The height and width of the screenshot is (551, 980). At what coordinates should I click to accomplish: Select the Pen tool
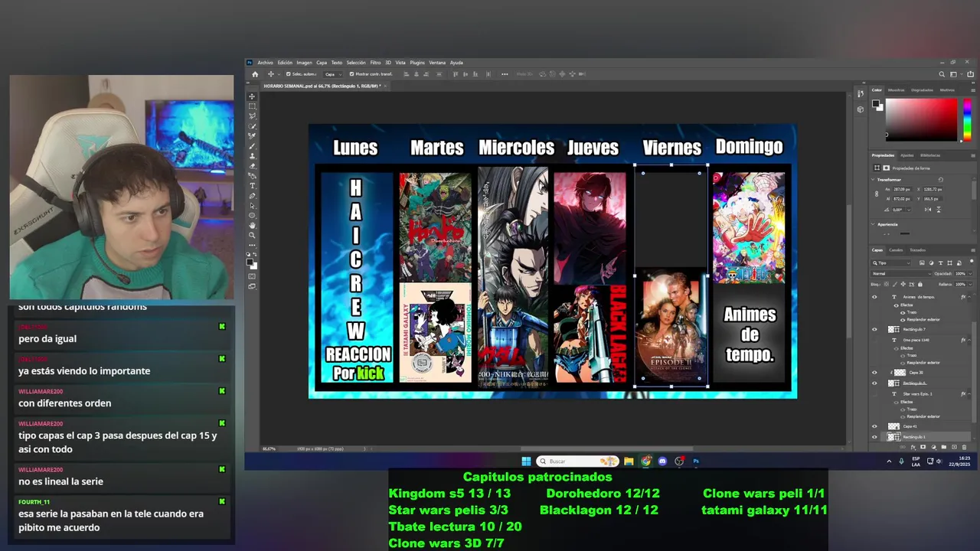click(252, 195)
